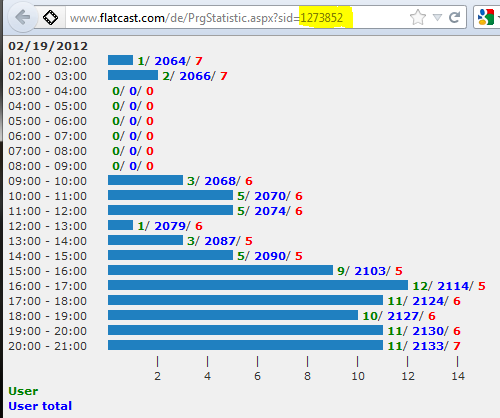Screen dimensions: 500x418
Task: Reload the page with refresh icon
Action: 454,17
